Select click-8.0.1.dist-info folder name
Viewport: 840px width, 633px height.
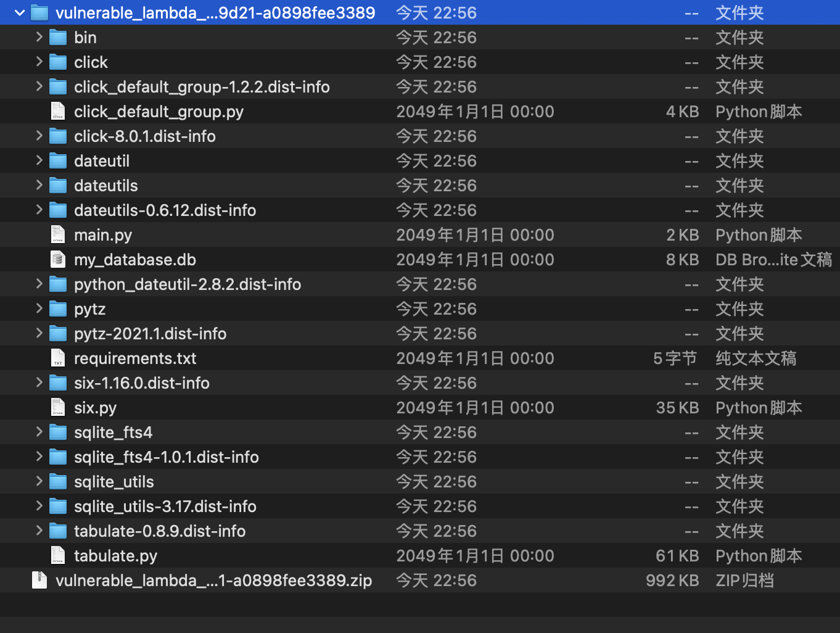[144, 136]
